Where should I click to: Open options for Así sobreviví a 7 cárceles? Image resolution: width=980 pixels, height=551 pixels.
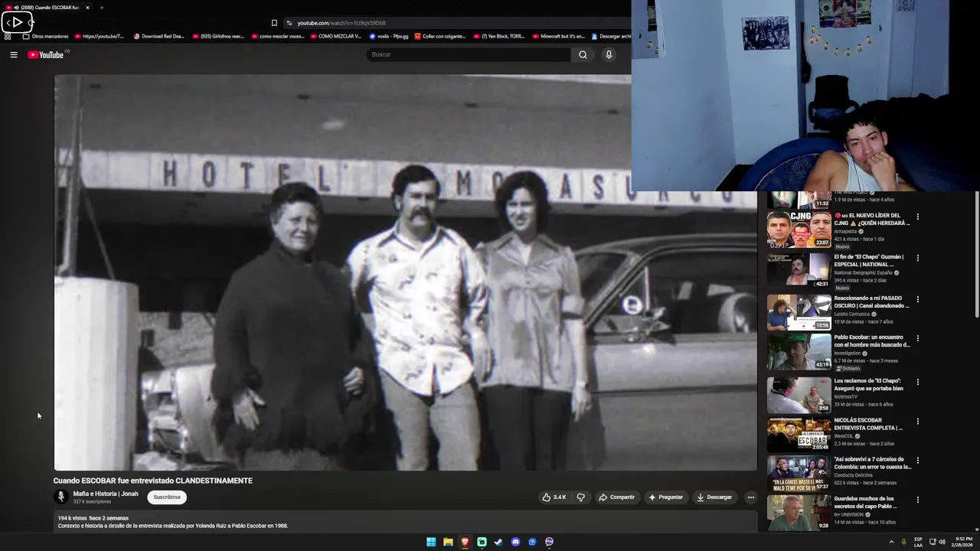[917, 461]
